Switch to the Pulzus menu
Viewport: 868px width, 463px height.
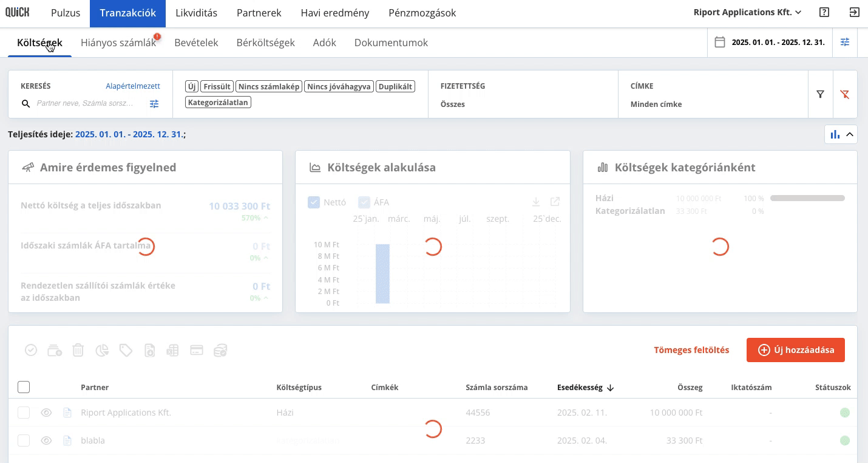[66, 13]
